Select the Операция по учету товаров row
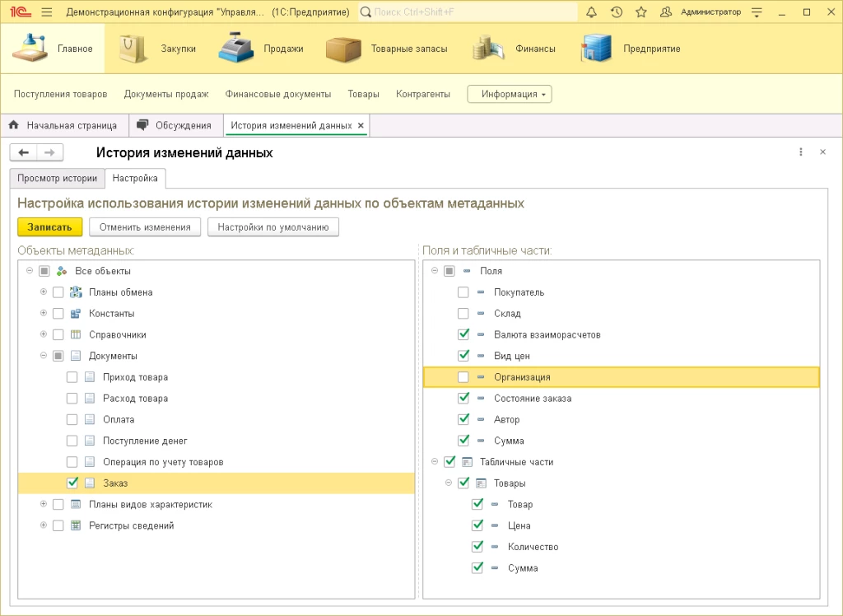 click(x=217, y=462)
